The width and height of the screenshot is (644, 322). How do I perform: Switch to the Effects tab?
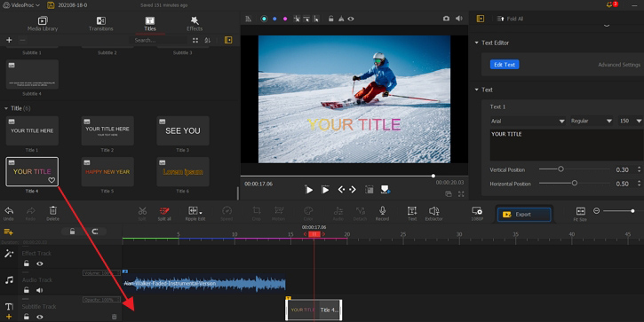click(195, 24)
